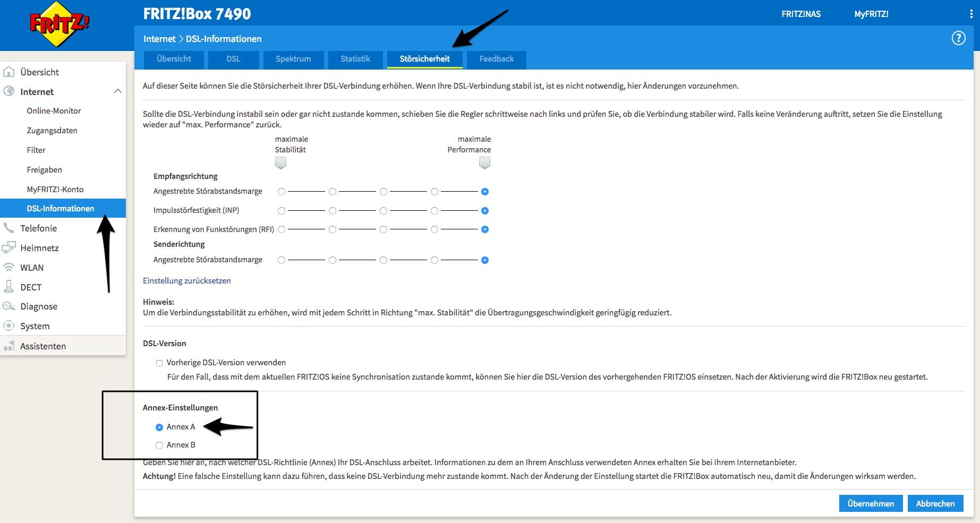
Task: Set receive Störabstandsmarge to maximale Performance
Action: [485, 192]
